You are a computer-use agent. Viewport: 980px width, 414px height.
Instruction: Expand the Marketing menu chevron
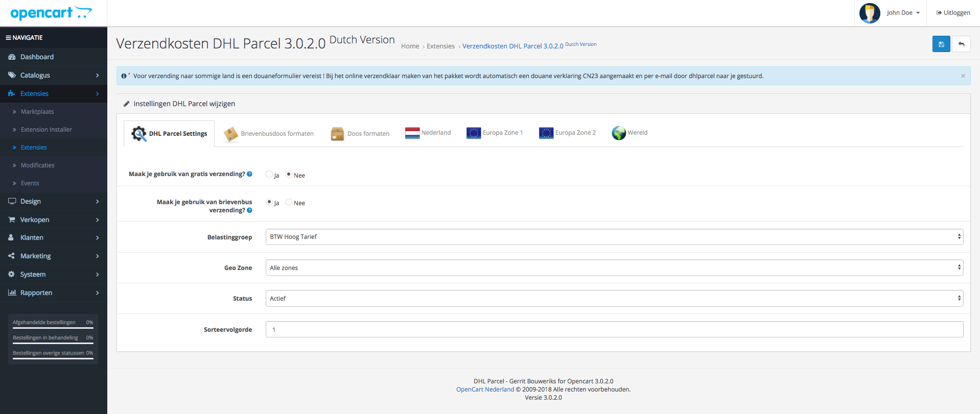[98, 256]
